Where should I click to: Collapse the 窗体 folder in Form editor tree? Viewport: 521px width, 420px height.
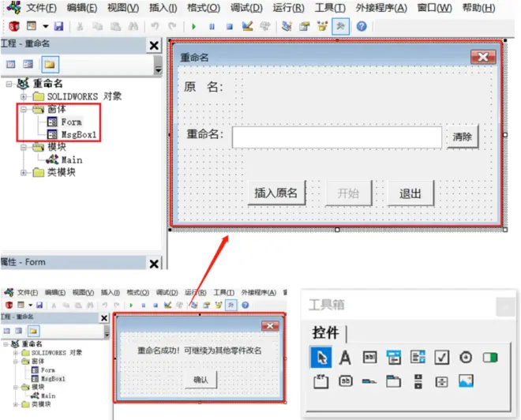23,109
